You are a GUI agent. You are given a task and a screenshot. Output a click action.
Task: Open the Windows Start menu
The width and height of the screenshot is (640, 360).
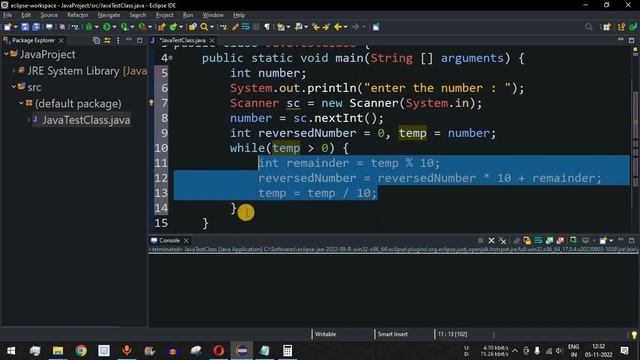tap(11, 351)
